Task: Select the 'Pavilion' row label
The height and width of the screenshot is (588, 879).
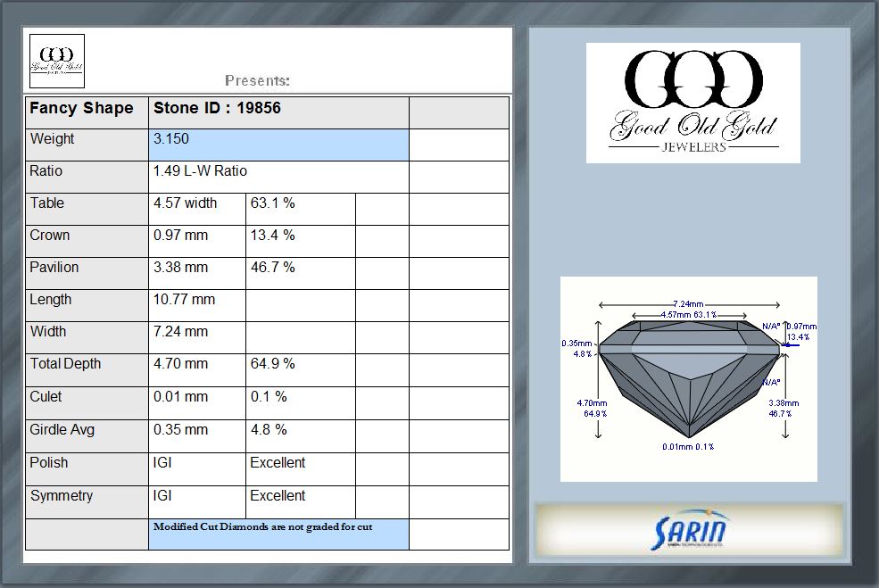Action: 87,274
